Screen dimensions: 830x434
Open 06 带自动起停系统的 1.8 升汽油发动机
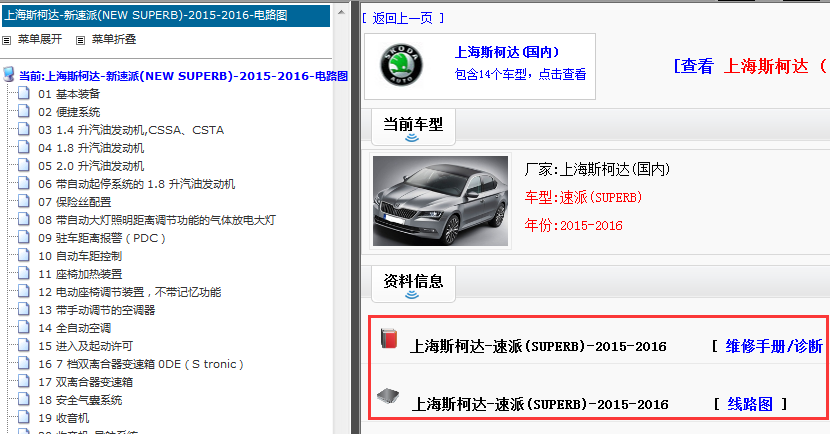137,184
